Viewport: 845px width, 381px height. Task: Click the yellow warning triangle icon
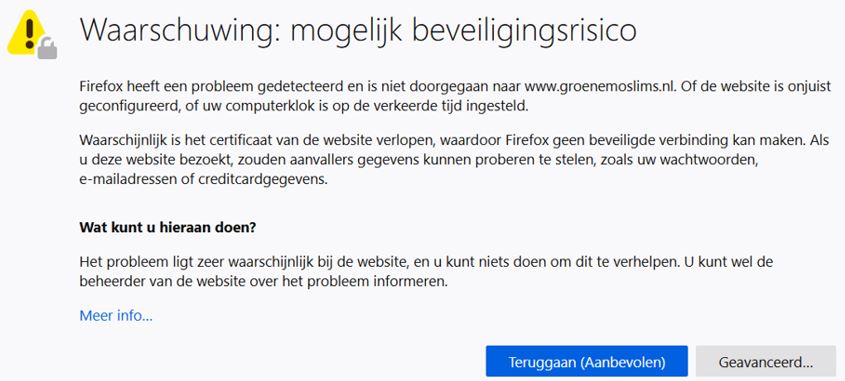[27, 32]
